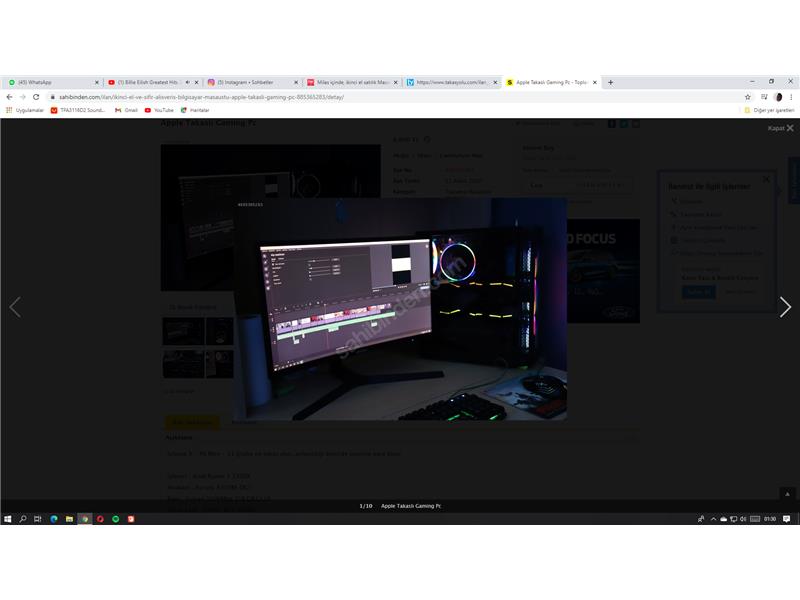Close the Apple Takaslı Gaming Pc tab
The width and height of the screenshot is (800, 600).
pyautogui.click(x=595, y=82)
